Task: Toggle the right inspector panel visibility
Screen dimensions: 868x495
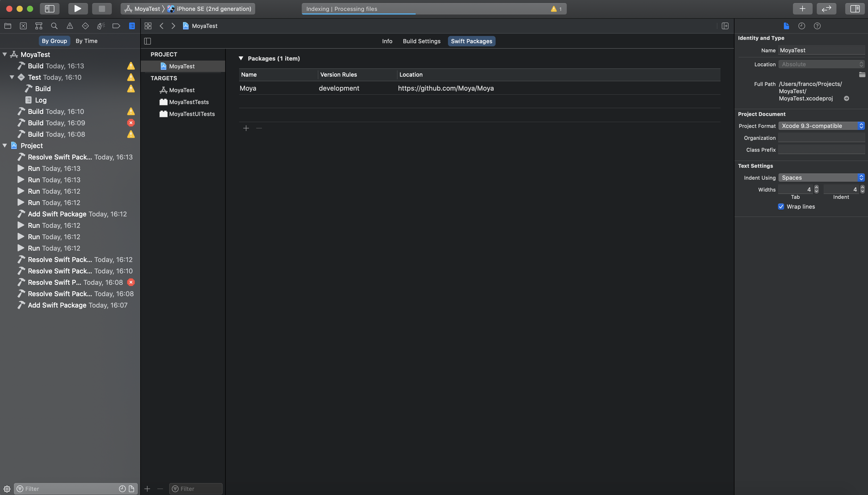Action: 854,9
